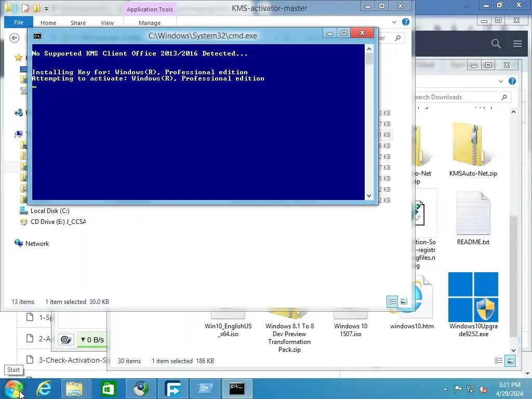Expand the ribbon in Downloads window
This screenshot has width=532, height=399.
tap(501, 81)
